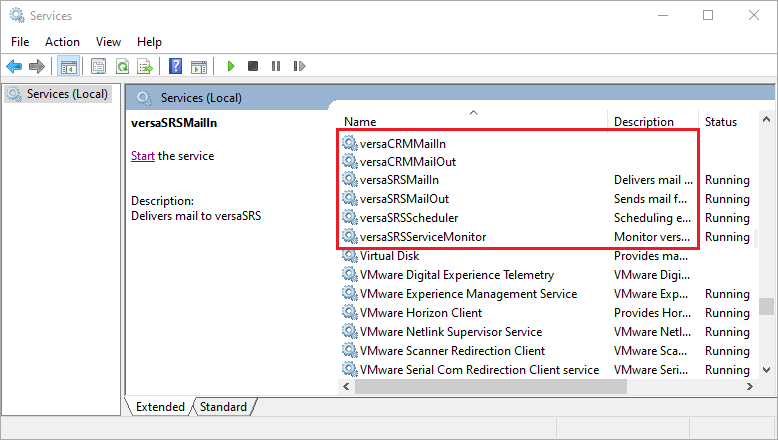This screenshot has height=440, width=778.
Task: Open the Help toolbar icon
Action: coord(176,66)
